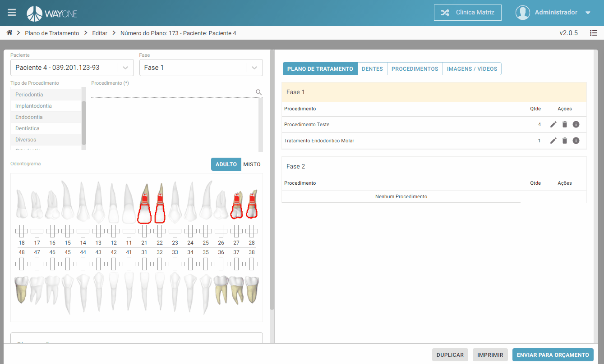Screen dimensions: 604x364
Task: Select the Fase 1 section header
Action: 434,92
